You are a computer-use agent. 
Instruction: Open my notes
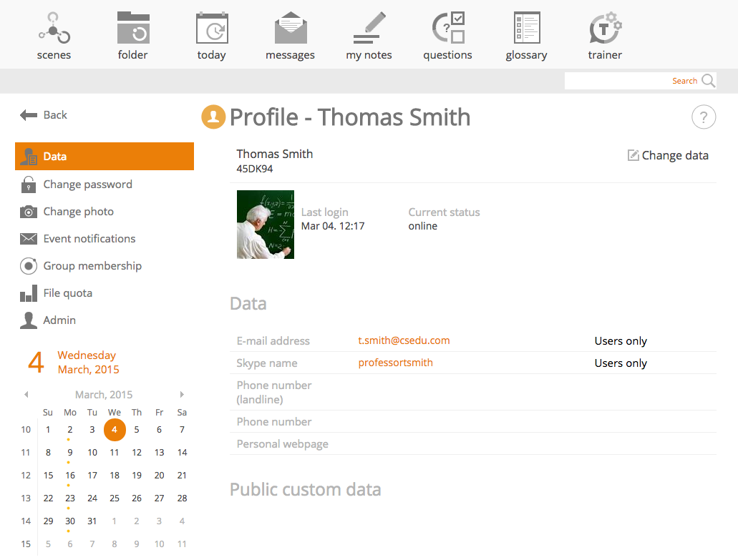click(369, 29)
